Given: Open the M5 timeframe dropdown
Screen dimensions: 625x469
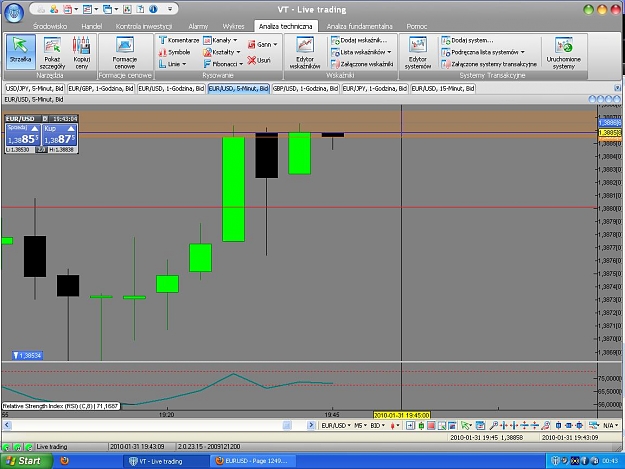Looking at the screenshot, I should (360, 426).
